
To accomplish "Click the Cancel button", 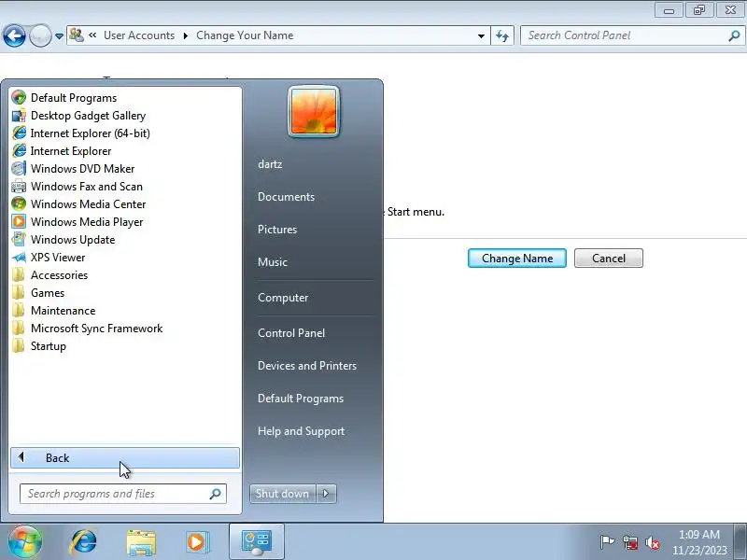I will [x=609, y=259].
